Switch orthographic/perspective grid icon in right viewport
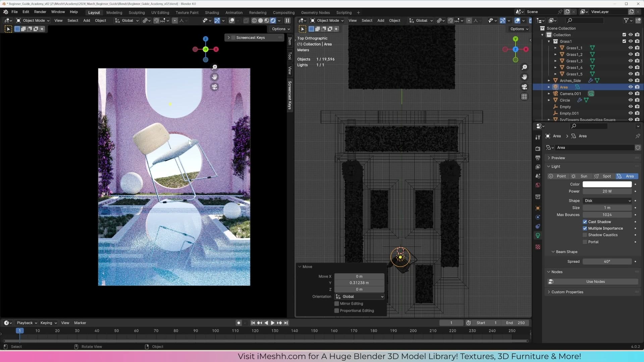Viewport: 644px width, 362px height. tap(524, 97)
